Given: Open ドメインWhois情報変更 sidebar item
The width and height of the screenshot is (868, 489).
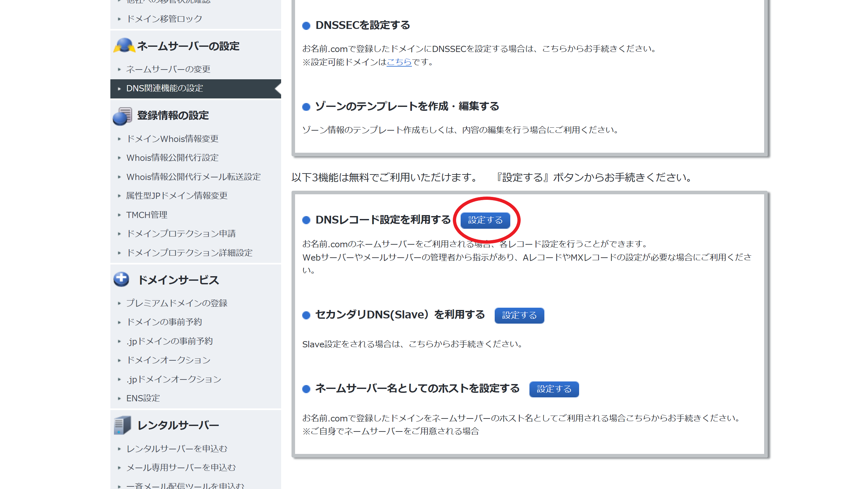Looking at the screenshot, I should coord(172,139).
